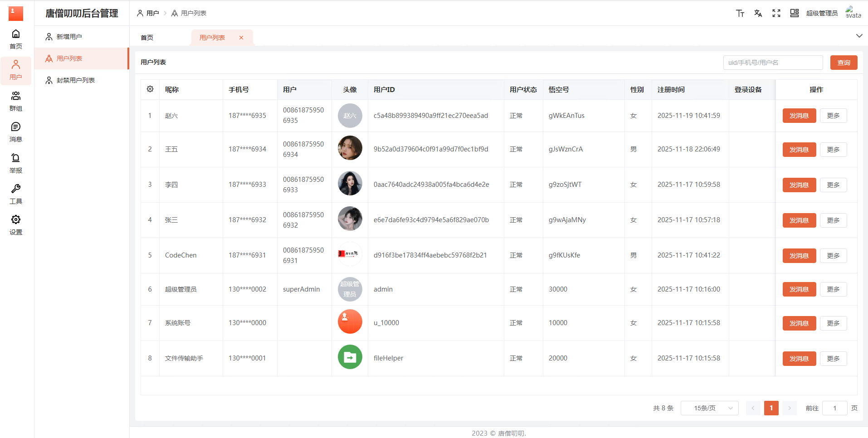Open 群组 section in sidebar
The image size is (868, 438).
click(16, 101)
